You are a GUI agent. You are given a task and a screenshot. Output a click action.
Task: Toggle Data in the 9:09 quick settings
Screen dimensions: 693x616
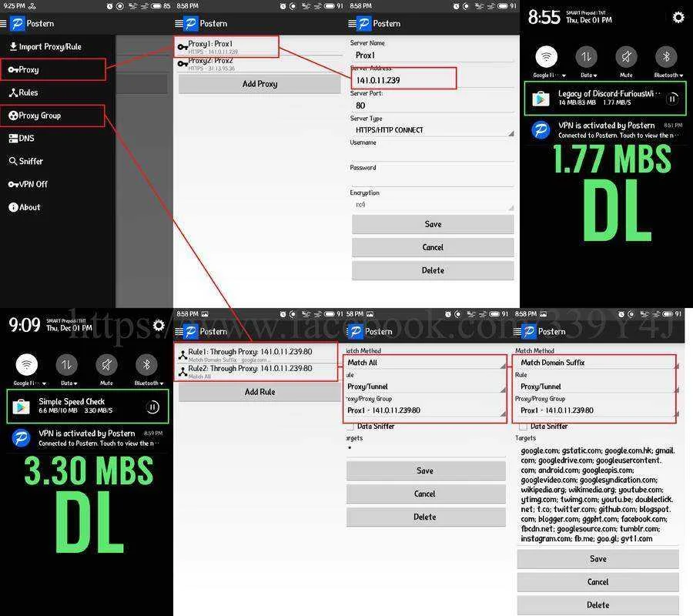click(x=66, y=364)
